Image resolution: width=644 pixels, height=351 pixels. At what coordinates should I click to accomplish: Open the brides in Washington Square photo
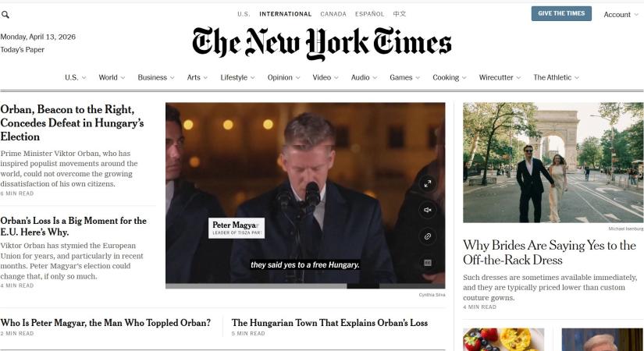tap(553, 162)
